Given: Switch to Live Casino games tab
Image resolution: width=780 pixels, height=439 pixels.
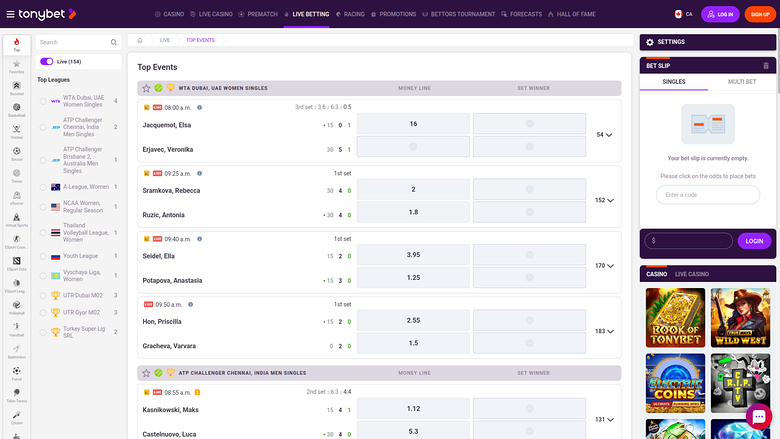Looking at the screenshot, I should pos(692,274).
